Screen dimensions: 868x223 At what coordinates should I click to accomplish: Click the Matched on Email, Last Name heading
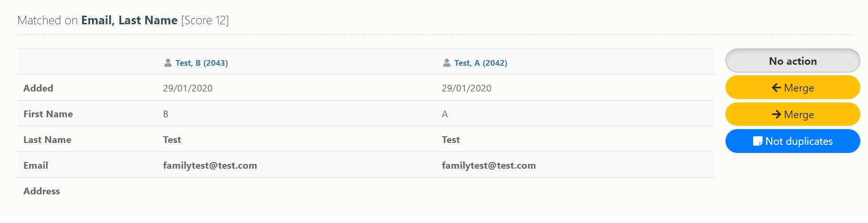pos(123,20)
